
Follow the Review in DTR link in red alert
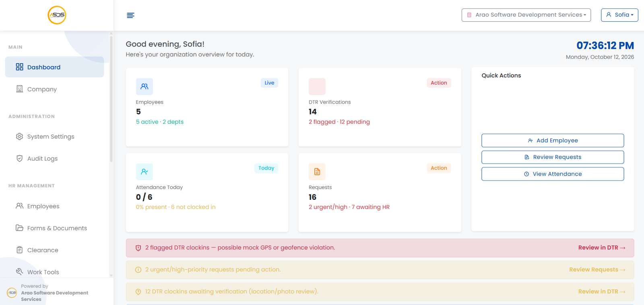click(x=602, y=248)
